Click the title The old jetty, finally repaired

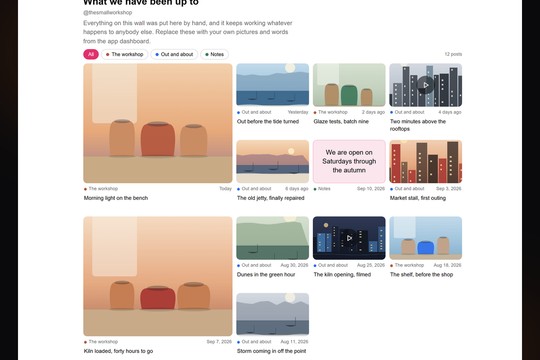click(271, 198)
